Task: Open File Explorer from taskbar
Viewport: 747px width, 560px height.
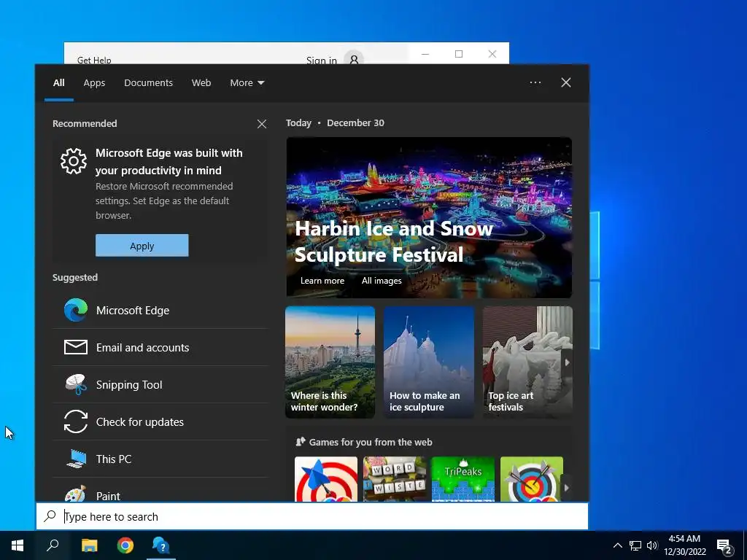Action: coord(89,545)
